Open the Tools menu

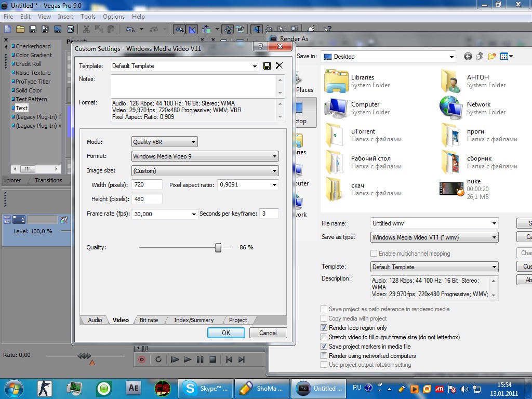[88, 16]
